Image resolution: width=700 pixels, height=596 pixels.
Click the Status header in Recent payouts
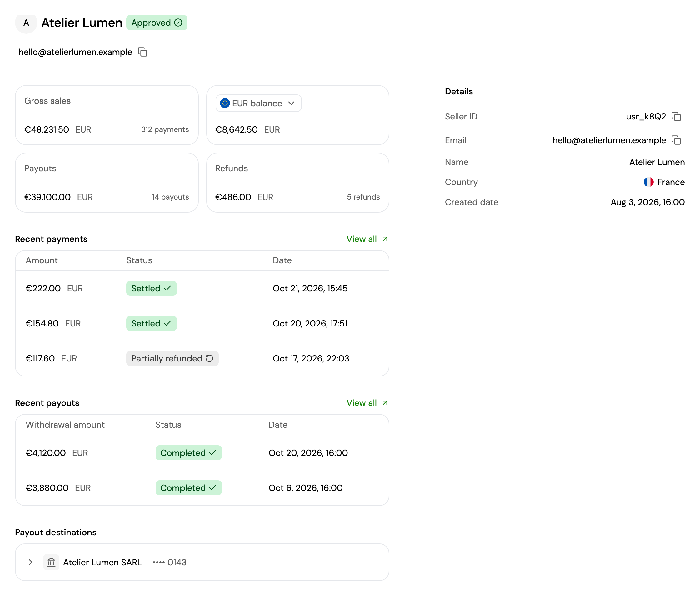pos(168,425)
